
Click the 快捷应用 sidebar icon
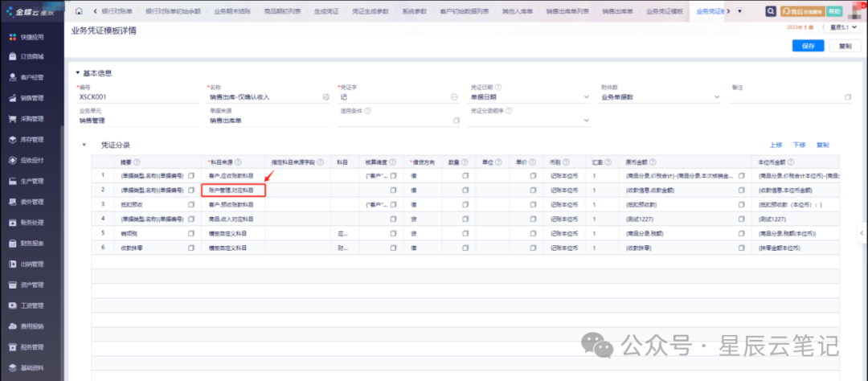(13, 37)
